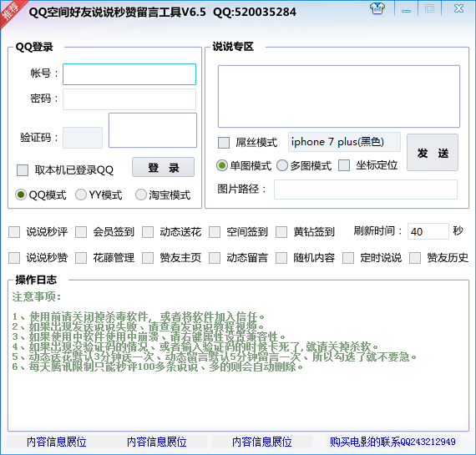
Task: Select 单图模式 radio button
Action: coord(222,165)
